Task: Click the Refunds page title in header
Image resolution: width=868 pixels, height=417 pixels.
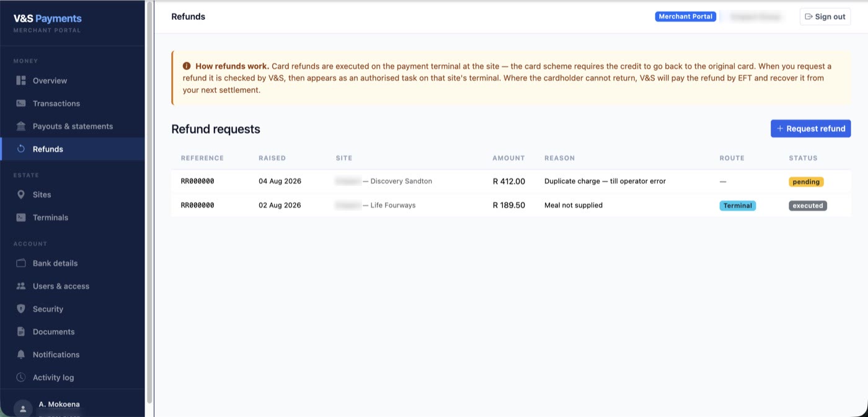Action: point(188,17)
